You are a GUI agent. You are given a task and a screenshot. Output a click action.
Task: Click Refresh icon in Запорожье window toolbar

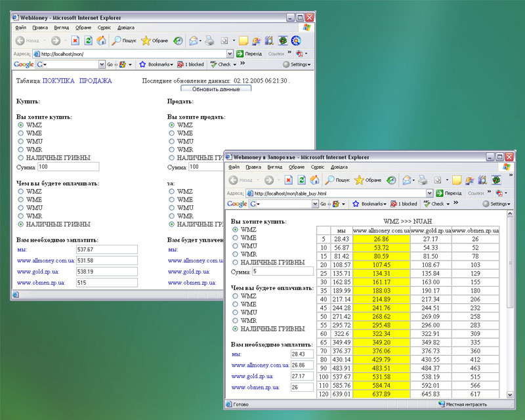(x=302, y=180)
